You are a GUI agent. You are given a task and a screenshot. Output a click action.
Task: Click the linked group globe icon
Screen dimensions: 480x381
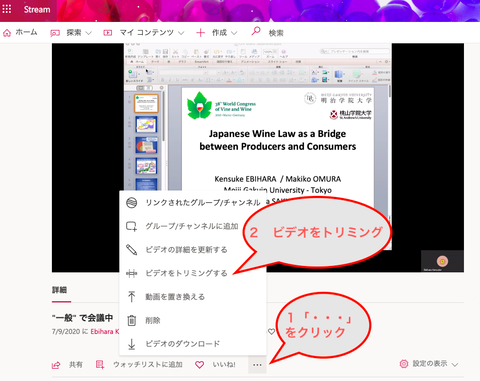[x=132, y=203]
